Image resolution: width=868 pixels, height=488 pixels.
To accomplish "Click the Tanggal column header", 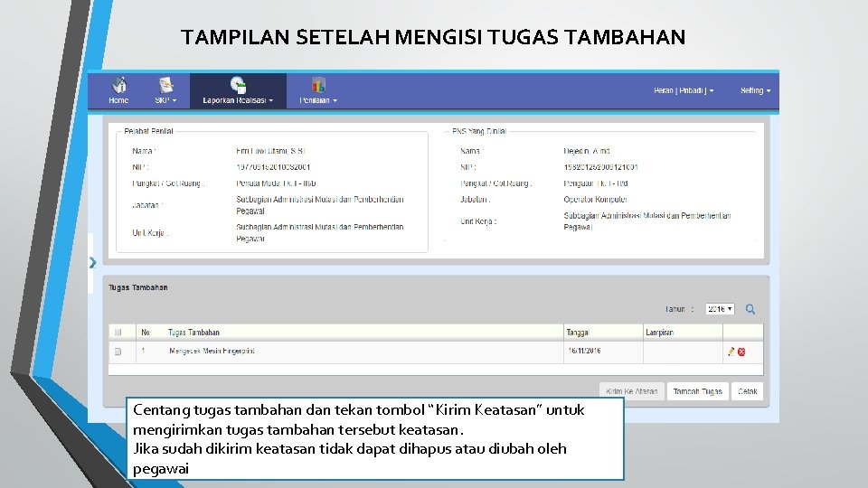I will [x=578, y=333].
